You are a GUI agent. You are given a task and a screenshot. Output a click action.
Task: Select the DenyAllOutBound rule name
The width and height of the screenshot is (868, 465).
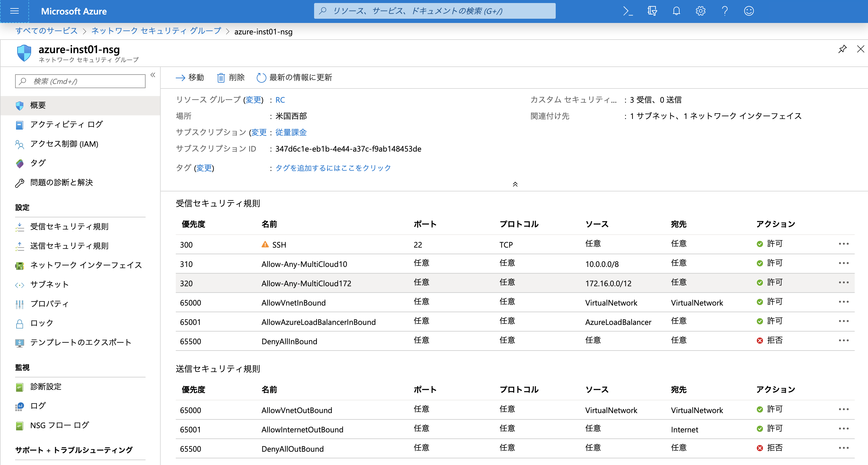(292, 449)
